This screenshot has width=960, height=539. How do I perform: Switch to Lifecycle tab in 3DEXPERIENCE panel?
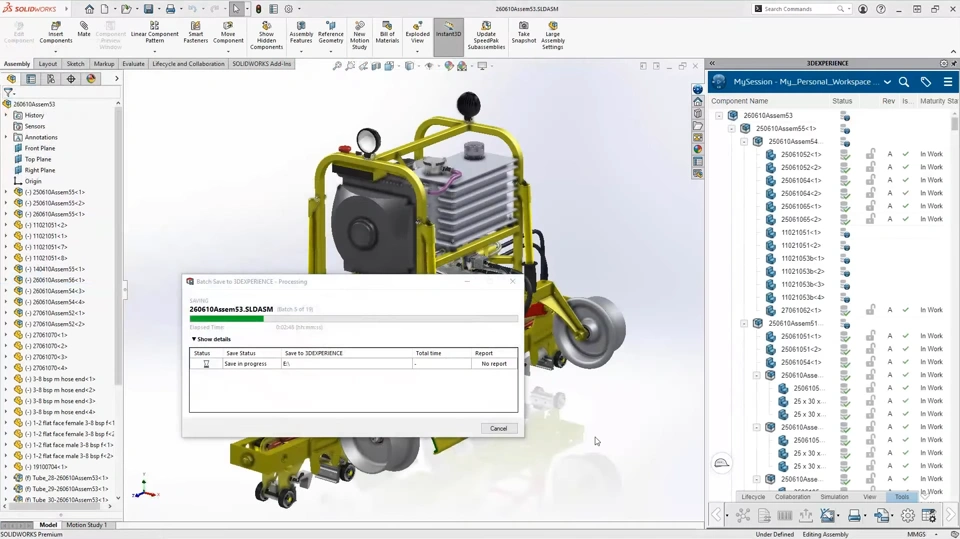[x=753, y=497]
